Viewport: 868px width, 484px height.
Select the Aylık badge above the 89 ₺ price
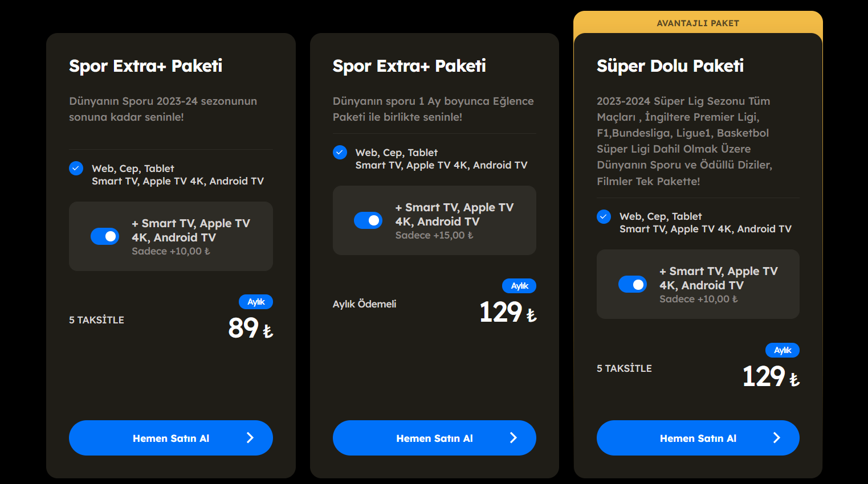click(256, 302)
